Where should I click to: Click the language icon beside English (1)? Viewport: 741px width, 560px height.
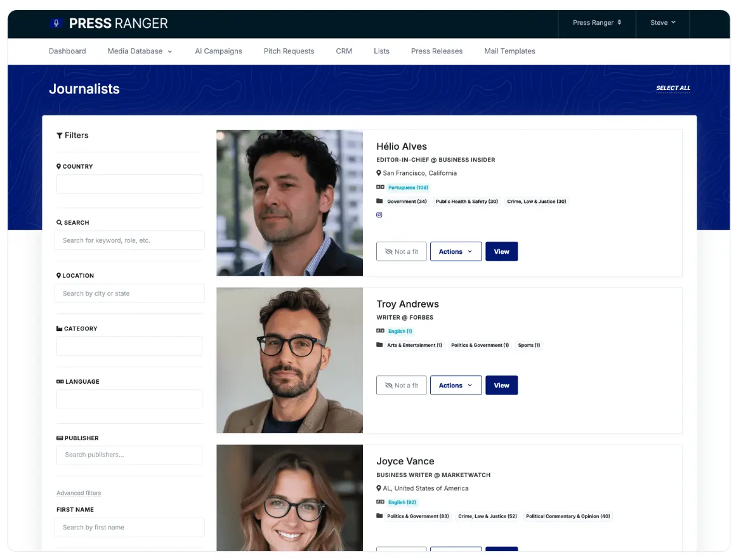(x=381, y=331)
